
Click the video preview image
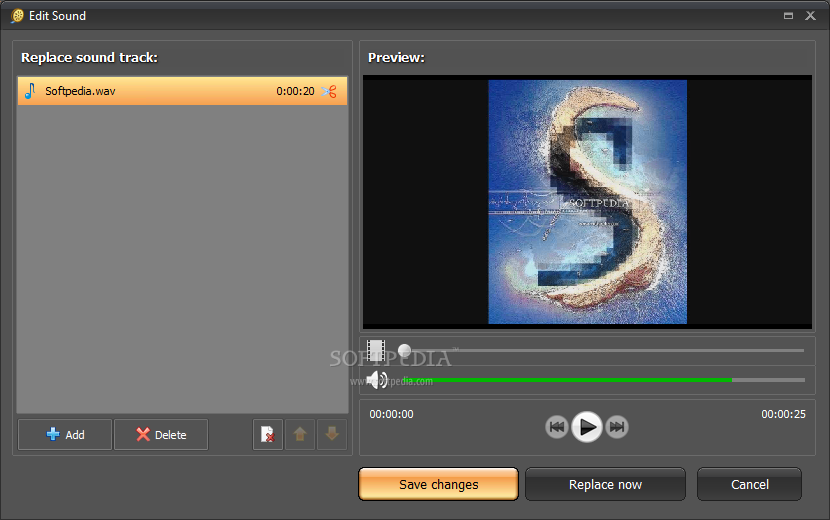coord(588,202)
